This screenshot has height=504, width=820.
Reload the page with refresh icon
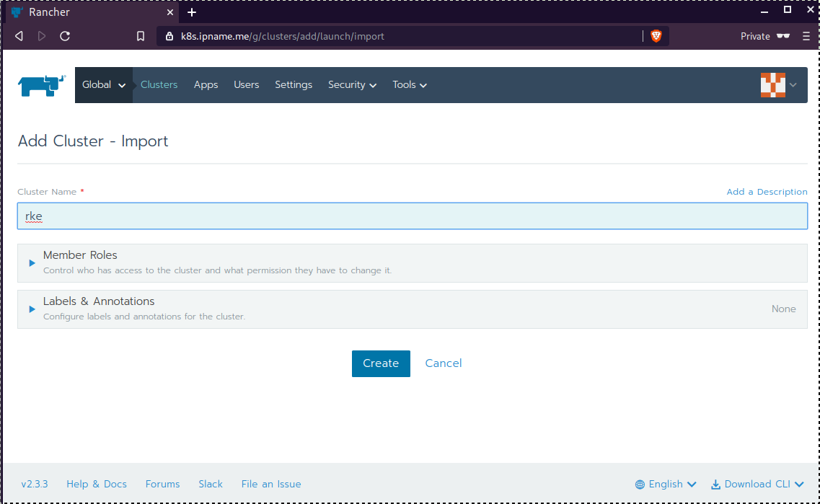coord(65,36)
